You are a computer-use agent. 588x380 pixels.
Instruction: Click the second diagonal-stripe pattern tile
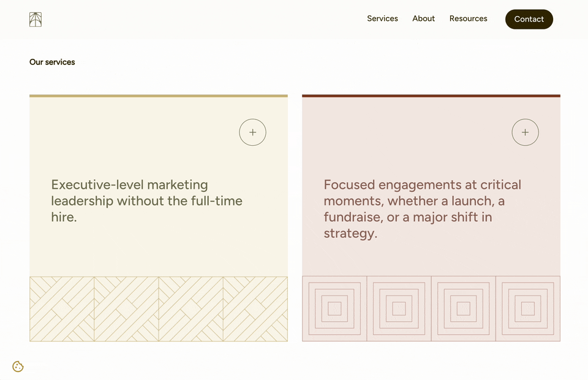pyautogui.click(x=126, y=309)
